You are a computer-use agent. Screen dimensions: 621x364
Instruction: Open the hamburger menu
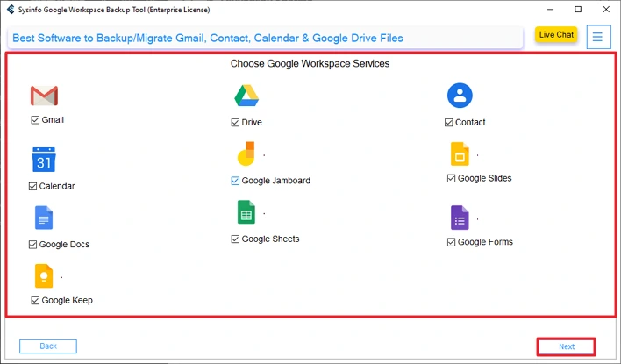tap(598, 37)
